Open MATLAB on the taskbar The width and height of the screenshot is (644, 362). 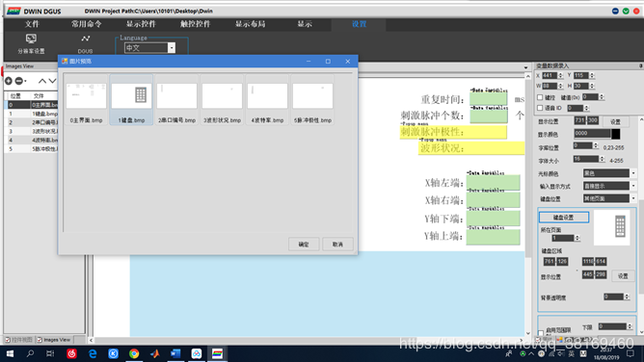click(155, 353)
